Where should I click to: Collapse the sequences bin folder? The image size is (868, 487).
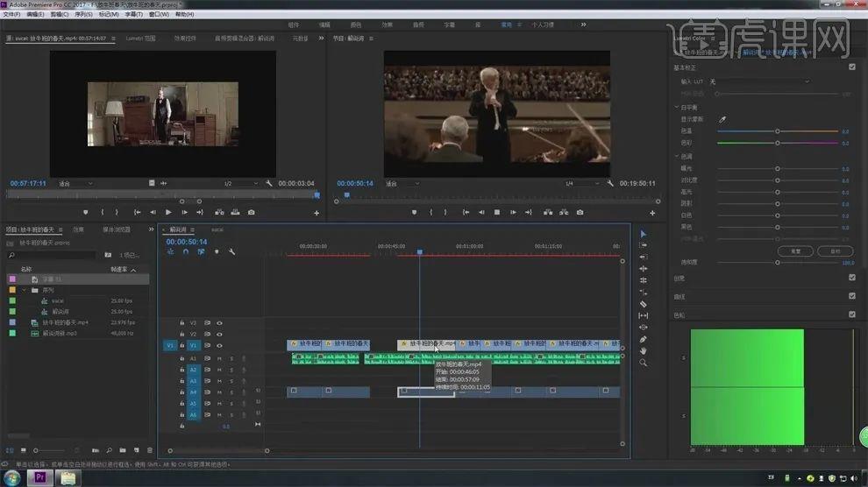click(x=24, y=290)
